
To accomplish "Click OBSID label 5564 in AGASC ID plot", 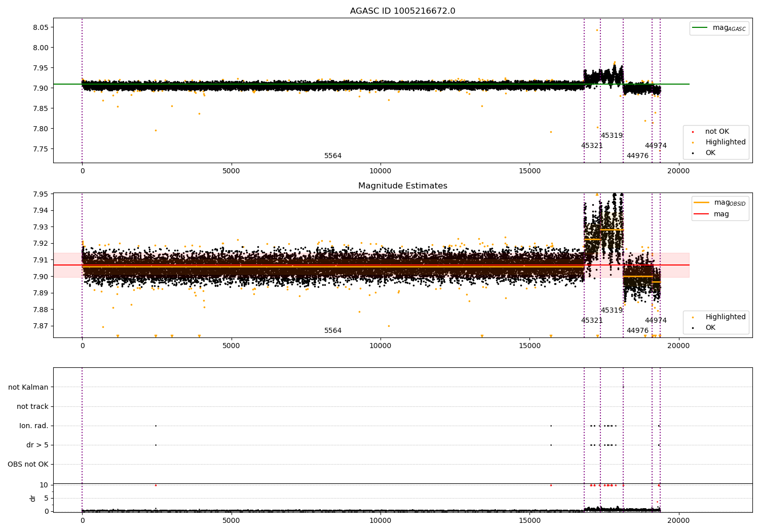I will coord(333,156).
